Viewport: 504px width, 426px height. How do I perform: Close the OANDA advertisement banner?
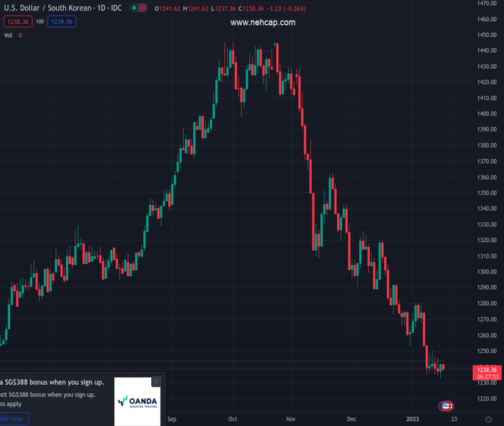tap(156, 381)
